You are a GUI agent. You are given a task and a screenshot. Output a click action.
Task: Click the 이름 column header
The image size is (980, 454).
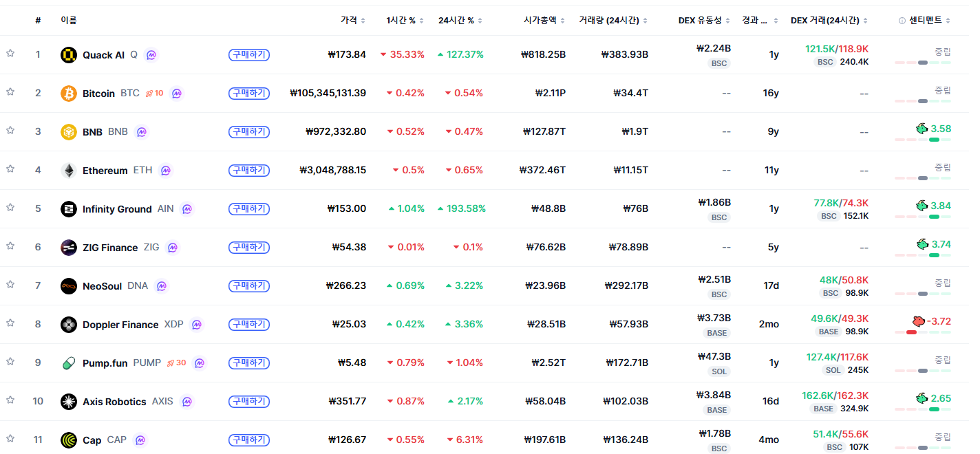69,21
